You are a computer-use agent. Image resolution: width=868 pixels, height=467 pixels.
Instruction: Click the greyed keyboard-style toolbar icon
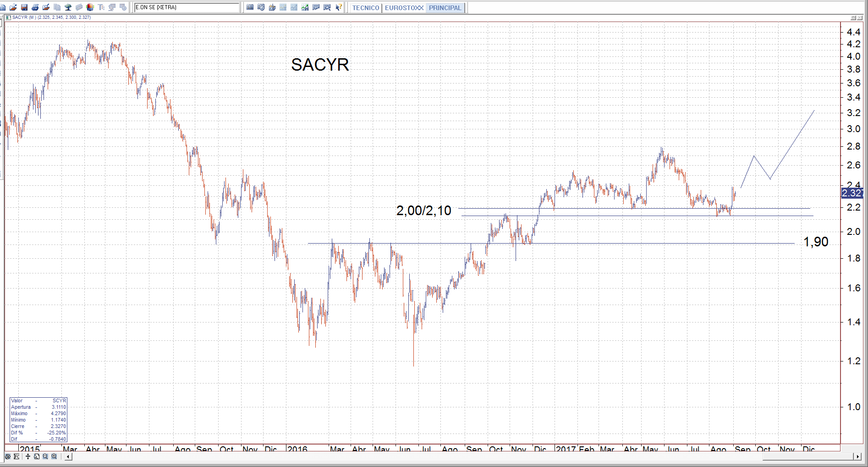tap(79, 7)
